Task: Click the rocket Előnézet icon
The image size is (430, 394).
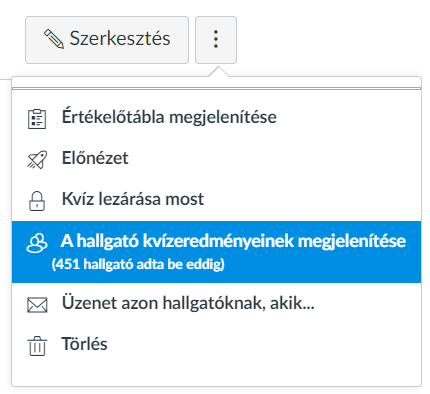Action: (37, 160)
